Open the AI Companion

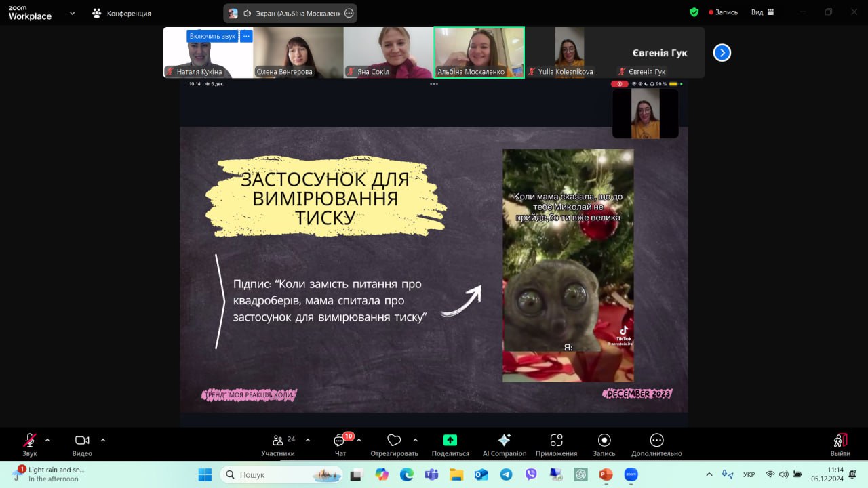504,444
